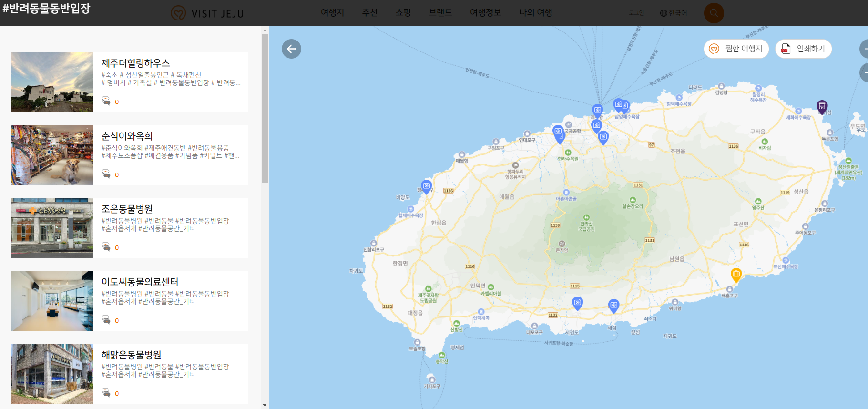Click the list panel scrollbar thumb
Screen dimensions: 868x409
tap(265, 109)
